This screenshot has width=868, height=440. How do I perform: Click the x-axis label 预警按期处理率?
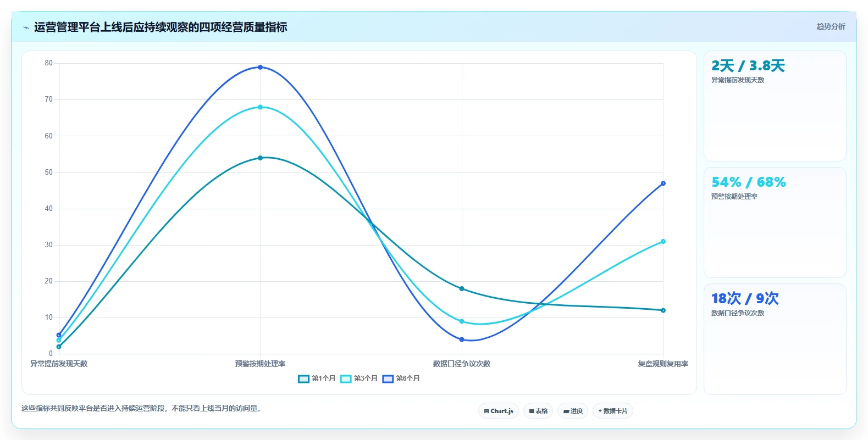coord(261,364)
